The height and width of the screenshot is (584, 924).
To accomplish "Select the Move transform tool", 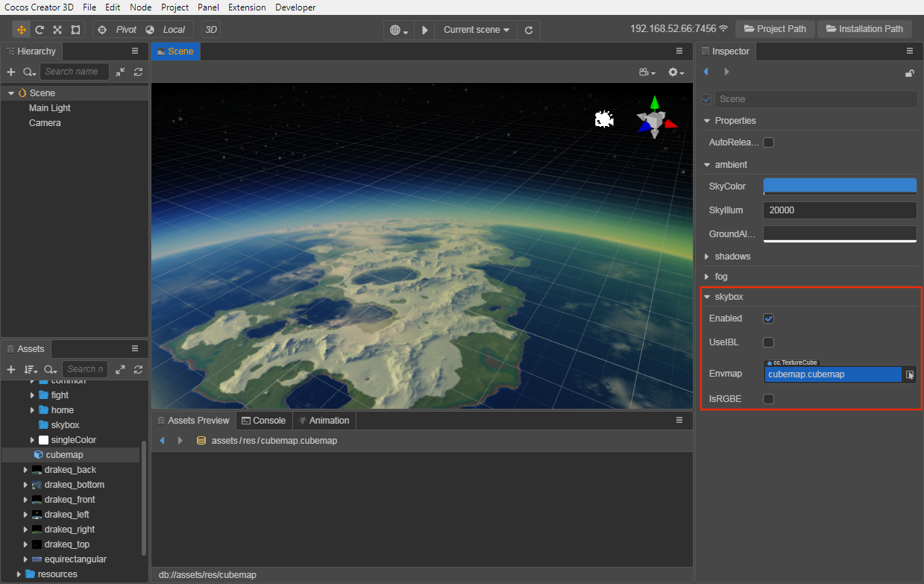I will 21,30.
